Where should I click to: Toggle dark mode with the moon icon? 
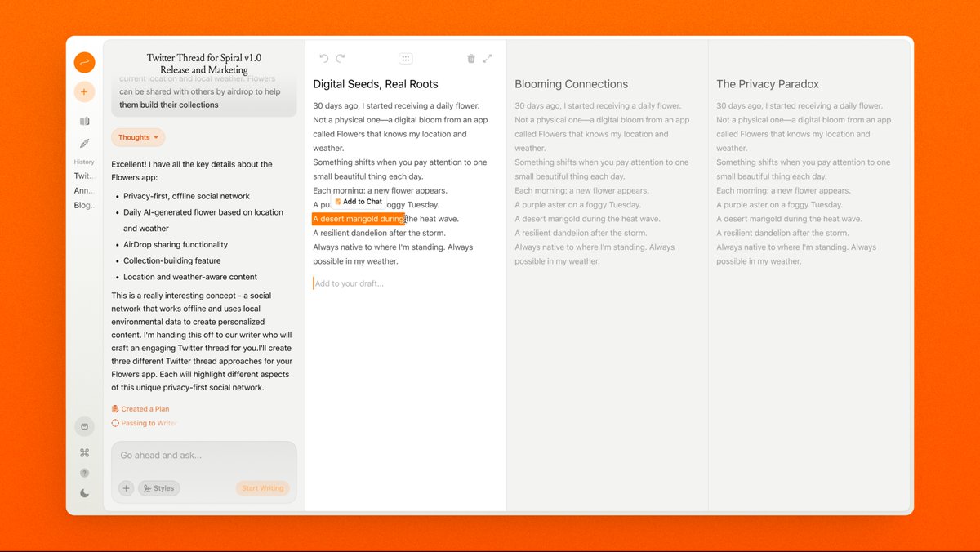click(x=84, y=493)
